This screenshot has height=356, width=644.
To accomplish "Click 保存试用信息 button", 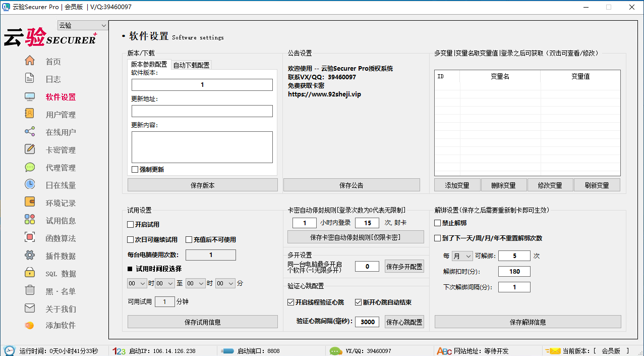I will [203, 322].
